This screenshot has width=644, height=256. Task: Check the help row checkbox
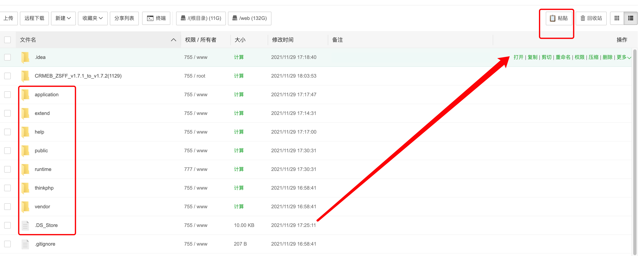(7, 132)
